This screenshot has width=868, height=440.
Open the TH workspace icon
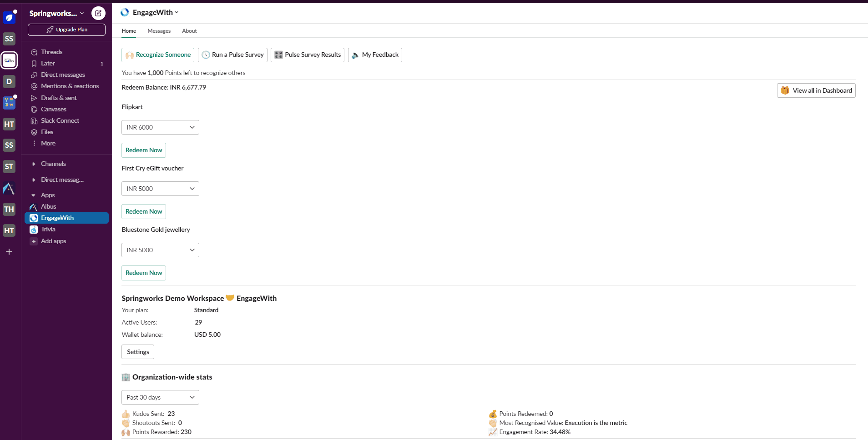point(9,209)
